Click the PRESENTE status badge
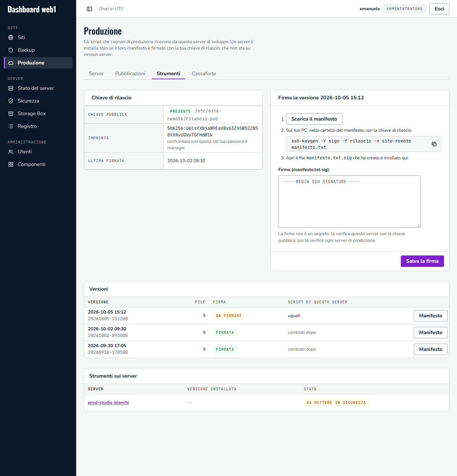Image resolution: width=457 pixels, height=476 pixels. pos(180,111)
